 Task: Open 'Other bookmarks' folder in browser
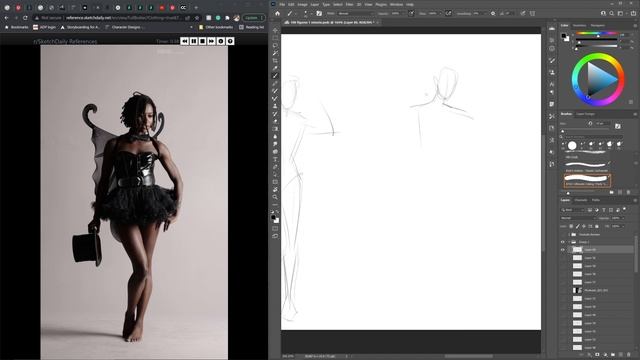[216, 27]
